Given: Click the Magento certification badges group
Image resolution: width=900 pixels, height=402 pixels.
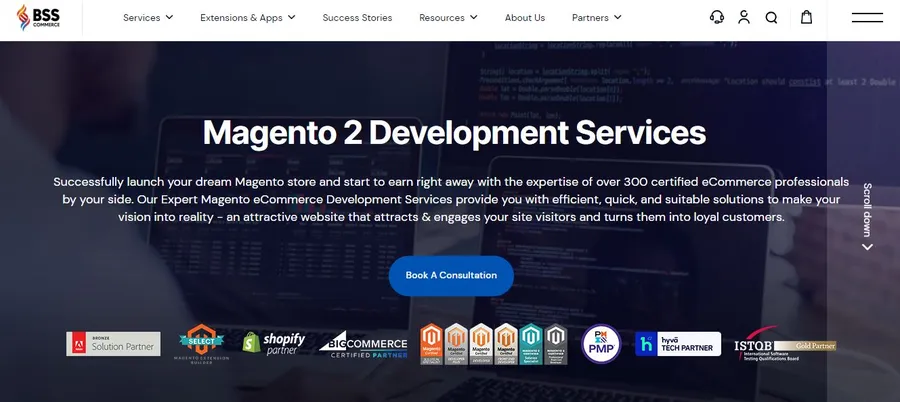Looking at the screenshot, I should click(x=494, y=344).
